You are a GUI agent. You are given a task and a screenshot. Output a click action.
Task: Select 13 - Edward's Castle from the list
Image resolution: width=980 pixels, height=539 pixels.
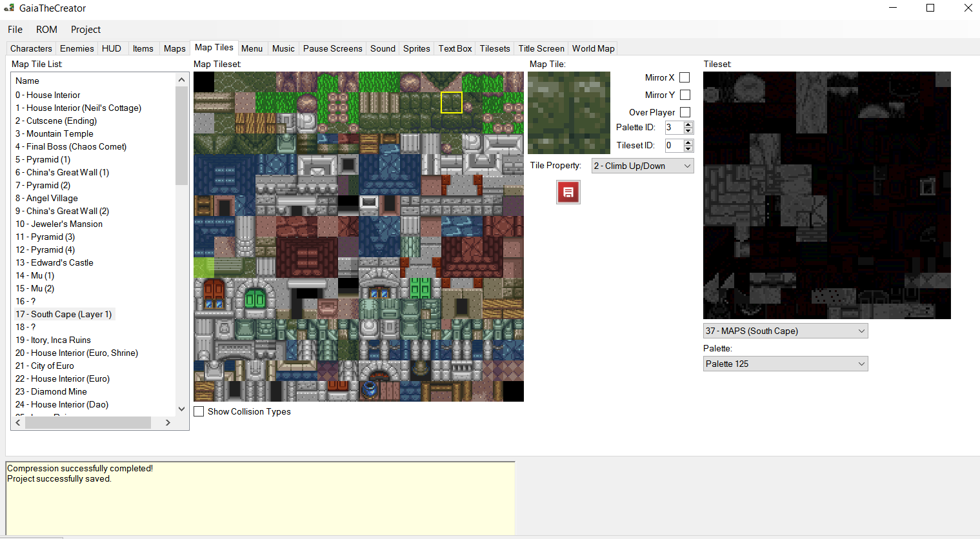(54, 262)
